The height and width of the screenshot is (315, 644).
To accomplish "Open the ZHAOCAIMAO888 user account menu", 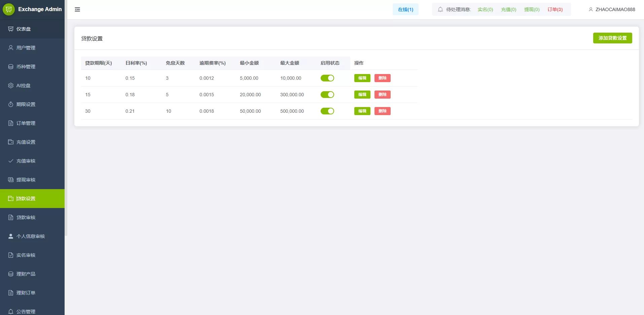I will [x=612, y=9].
